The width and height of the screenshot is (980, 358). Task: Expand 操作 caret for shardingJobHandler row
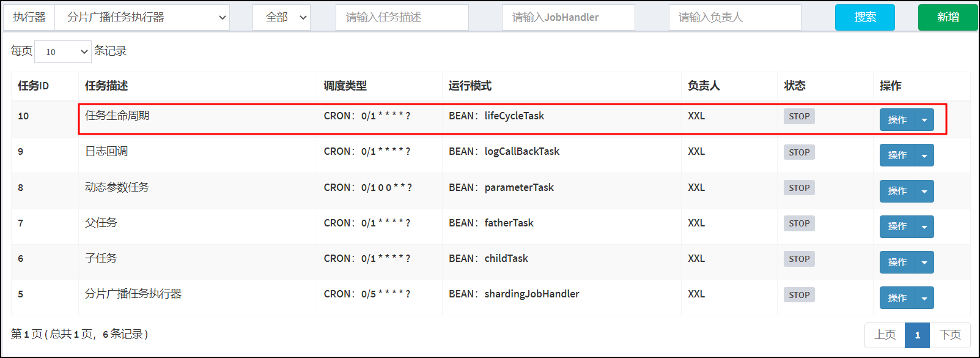924,297
